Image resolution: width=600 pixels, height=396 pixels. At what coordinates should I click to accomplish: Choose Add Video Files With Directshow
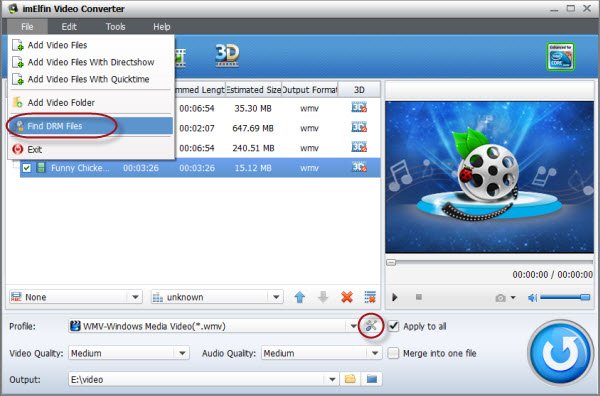pos(91,62)
